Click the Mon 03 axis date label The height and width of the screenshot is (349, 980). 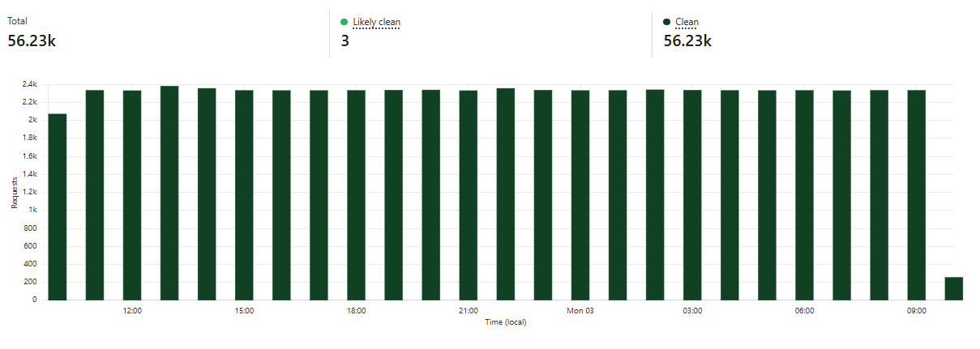[580, 311]
